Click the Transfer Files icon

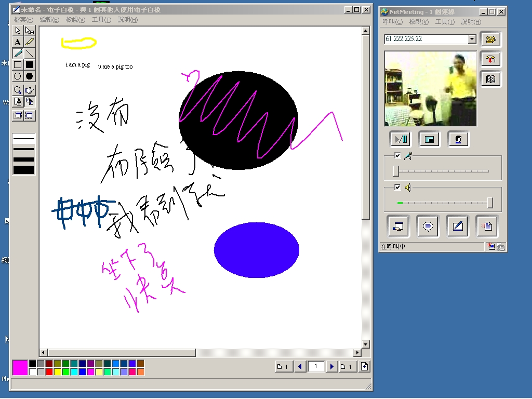[x=487, y=227]
